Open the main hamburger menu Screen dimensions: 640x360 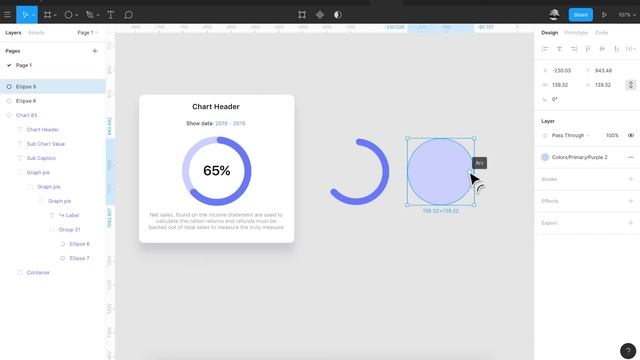point(7,15)
